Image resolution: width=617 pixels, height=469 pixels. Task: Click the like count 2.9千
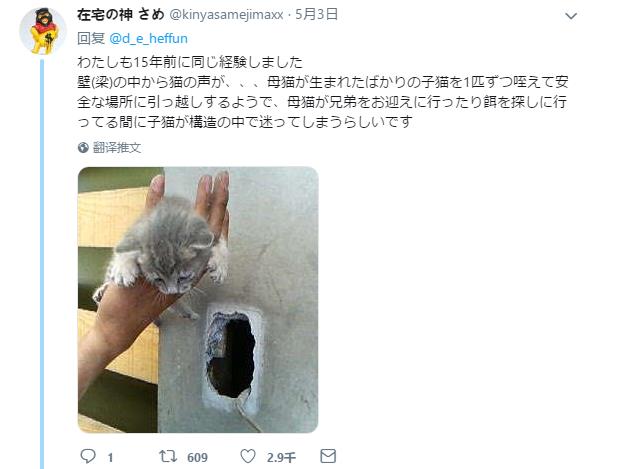(x=281, y=457)
